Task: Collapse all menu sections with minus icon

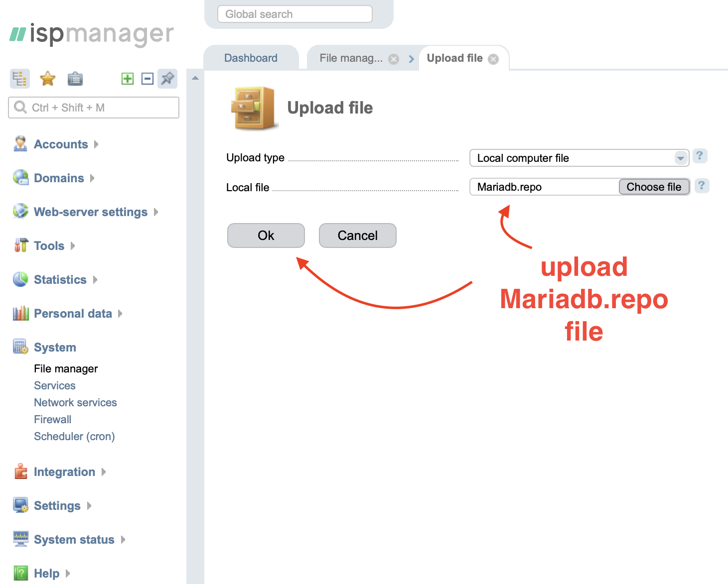Action: (147, 79)
